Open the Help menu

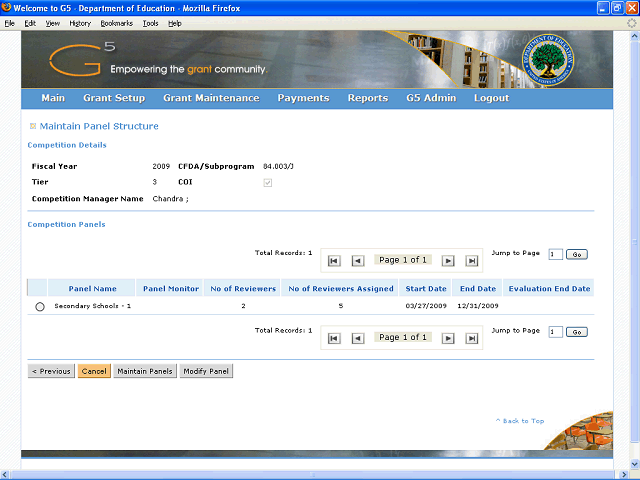175,23
